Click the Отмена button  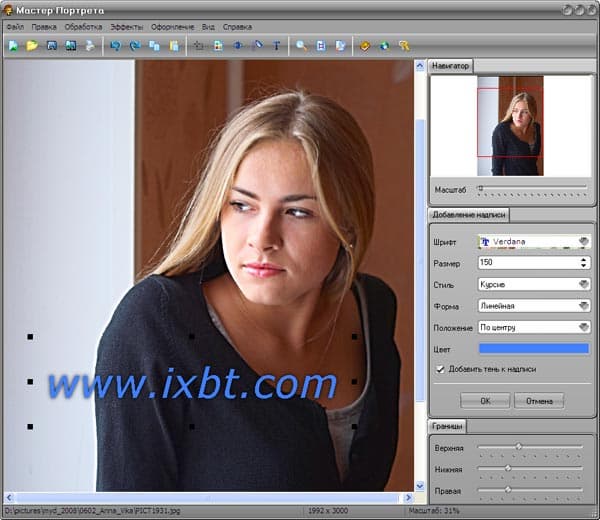[x=539, y=401]
